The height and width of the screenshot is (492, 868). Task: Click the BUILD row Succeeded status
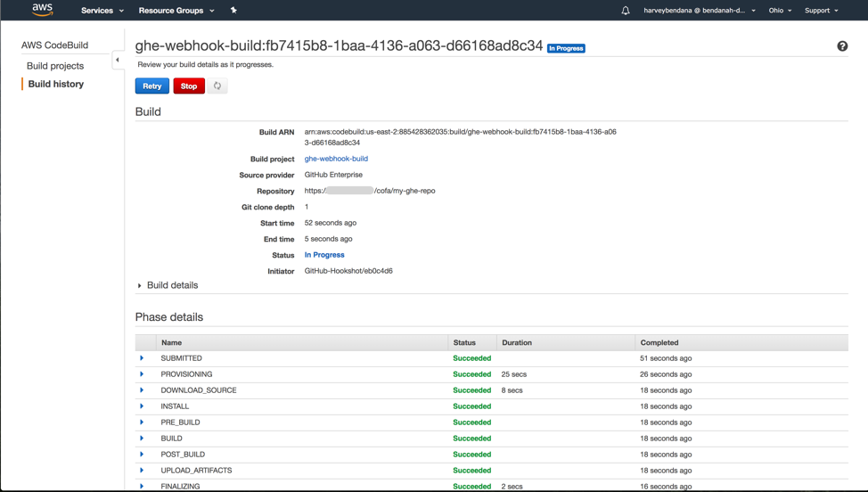pos(472,439)
